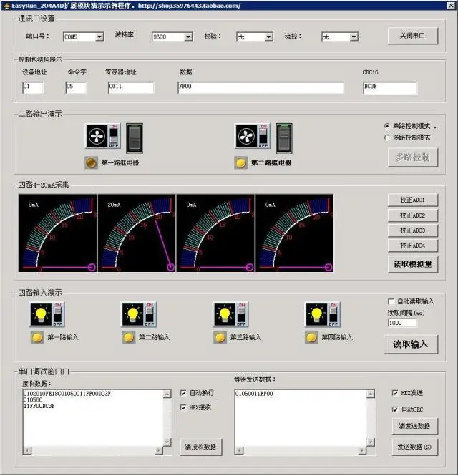Uncheck the 自动换行 checkbox
The image size is (458, 476).
(x=183, y=393)
